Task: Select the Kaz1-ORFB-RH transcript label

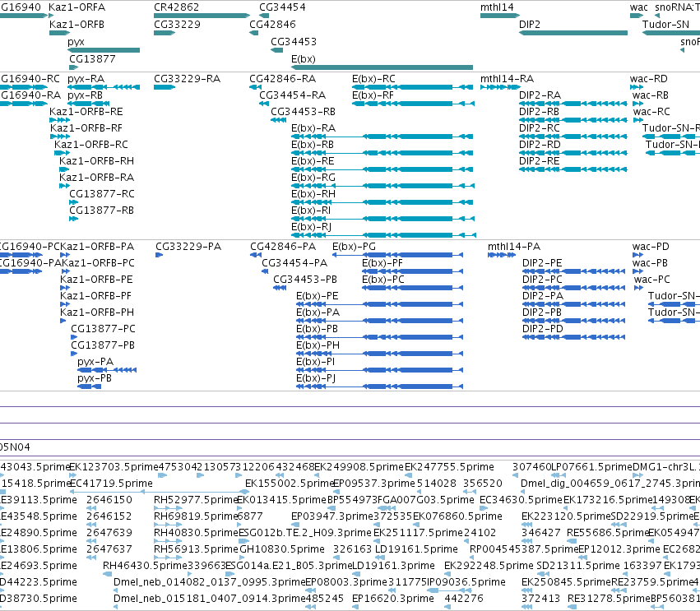Action: point(96,161)
